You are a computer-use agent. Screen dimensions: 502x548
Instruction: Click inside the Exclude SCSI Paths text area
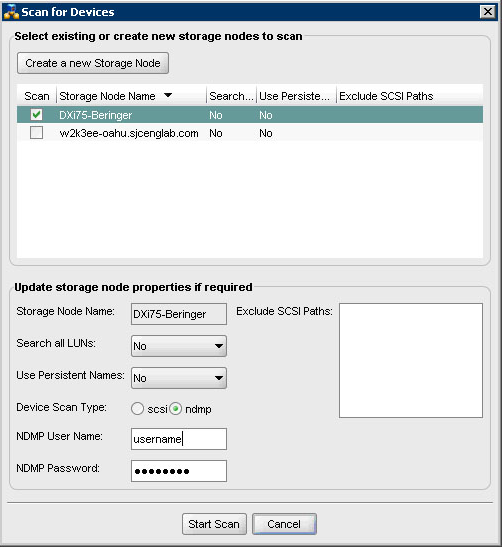point(411,360)
